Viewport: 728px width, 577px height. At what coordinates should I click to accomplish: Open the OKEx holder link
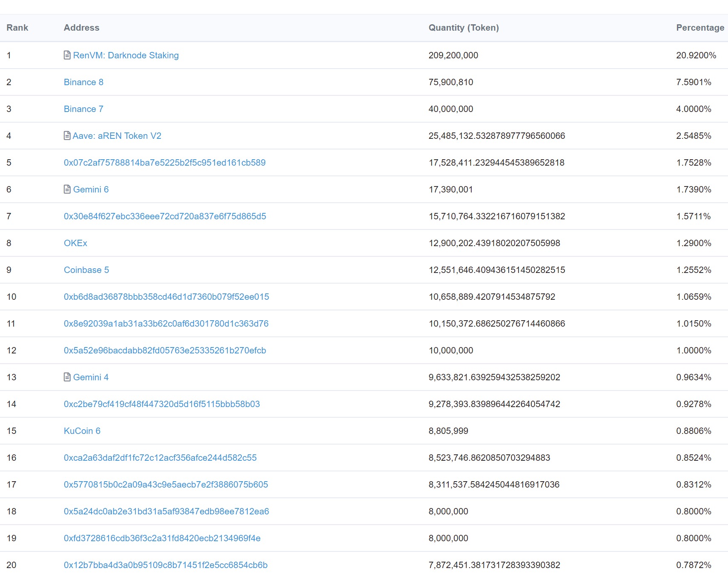[x=75, y=243]
